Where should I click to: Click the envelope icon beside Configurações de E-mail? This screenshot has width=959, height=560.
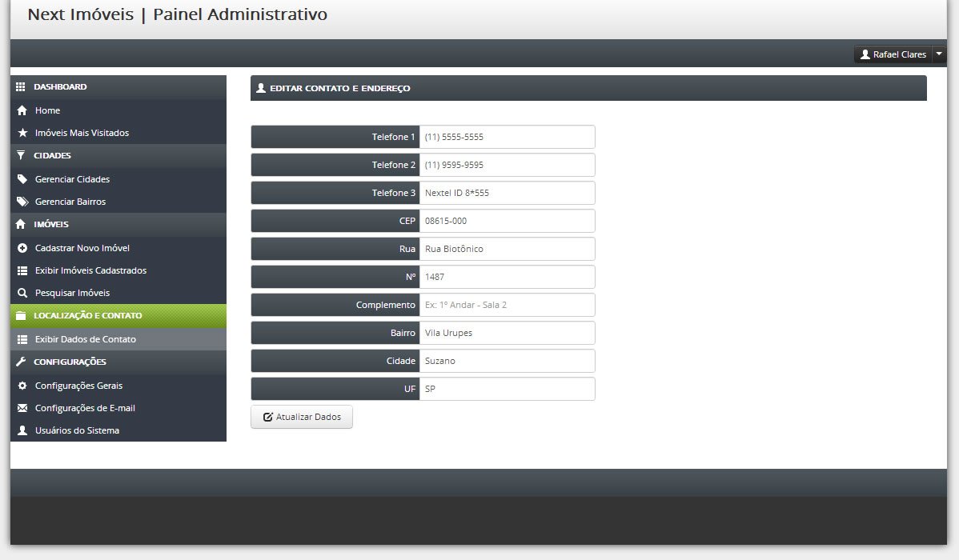pos(22,408)
